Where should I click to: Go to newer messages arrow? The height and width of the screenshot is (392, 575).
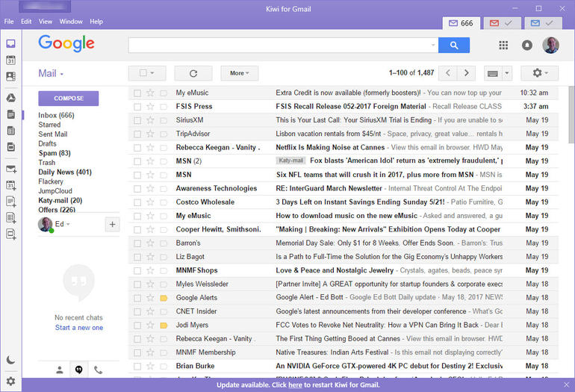(448, 73)
